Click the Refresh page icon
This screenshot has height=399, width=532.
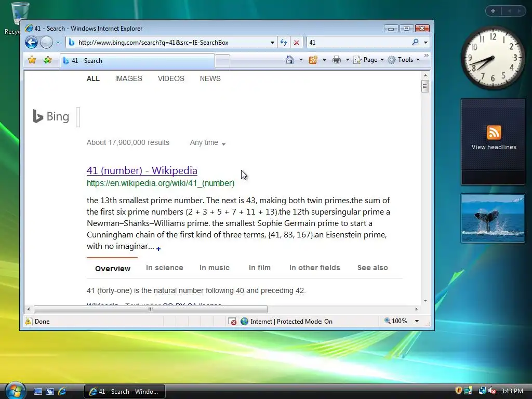tap(283, 43)
